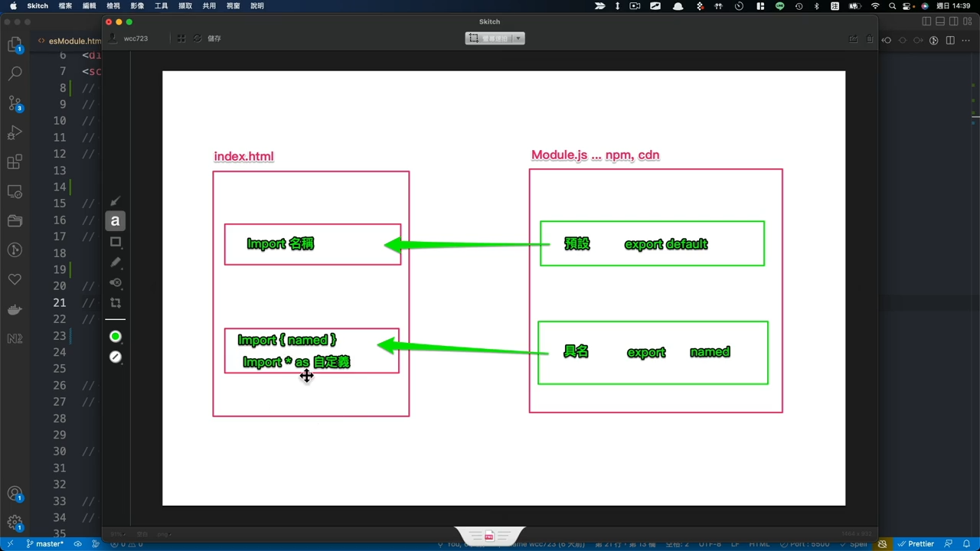This screenshot has height=551, width=980.
Task: Pick the Marker pen tool
Action: 116,262
